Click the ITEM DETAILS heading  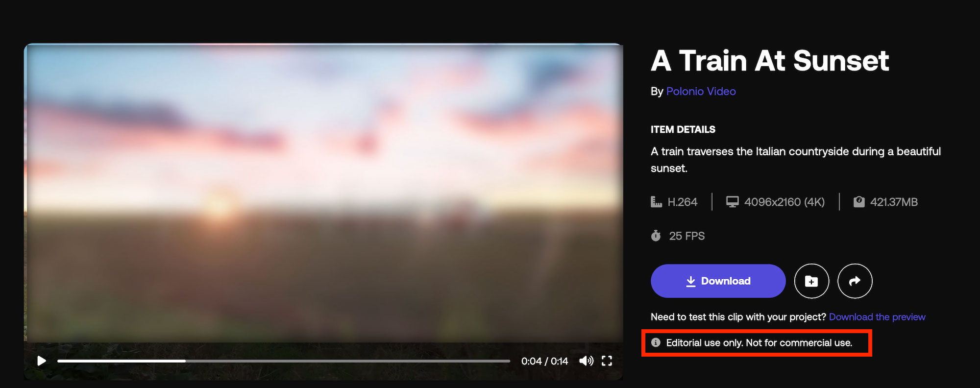tap(683, 130)
